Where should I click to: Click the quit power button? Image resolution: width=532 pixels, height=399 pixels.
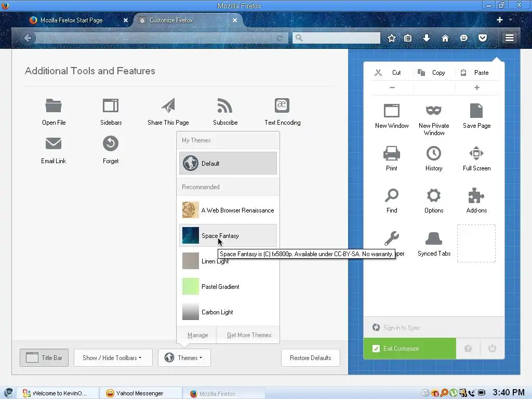point(492,349)
